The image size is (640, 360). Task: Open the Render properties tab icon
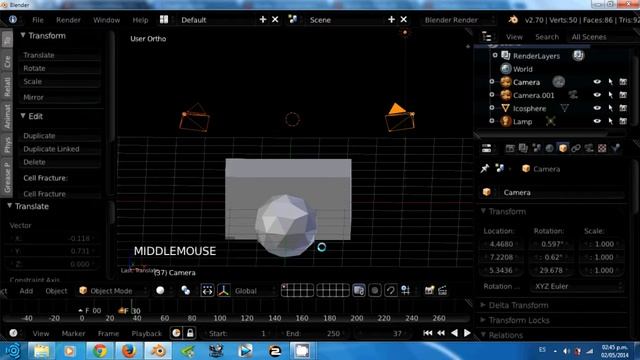pyautogui.click(x=510, y=148)
